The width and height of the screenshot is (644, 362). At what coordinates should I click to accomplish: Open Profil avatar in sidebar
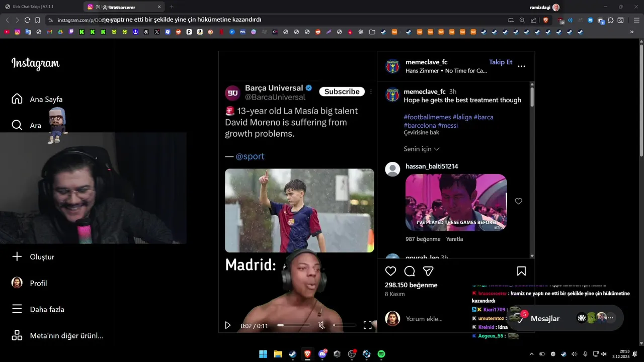pos(17,283)
